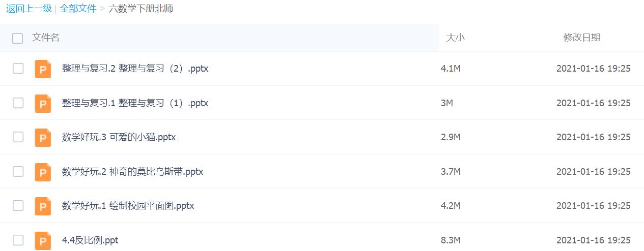Click the PPT icon for 可爱的小猫 file

coord(43,137)
